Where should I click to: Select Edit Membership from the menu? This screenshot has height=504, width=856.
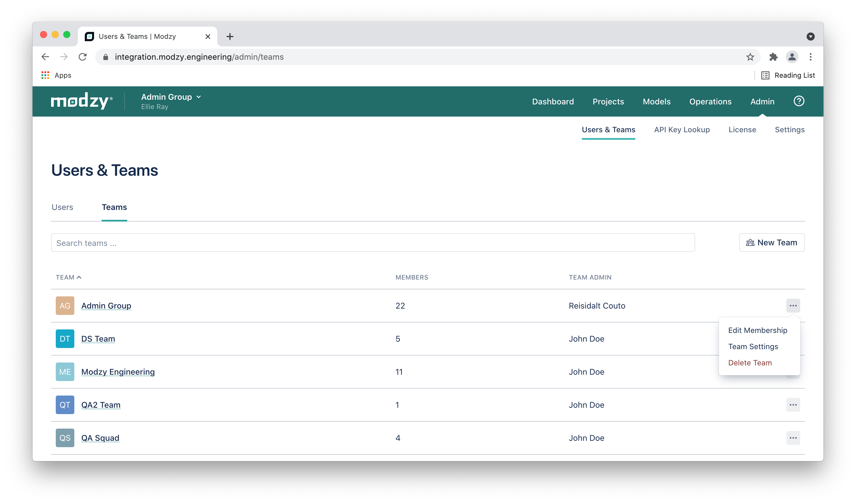(x=757, y=331)
